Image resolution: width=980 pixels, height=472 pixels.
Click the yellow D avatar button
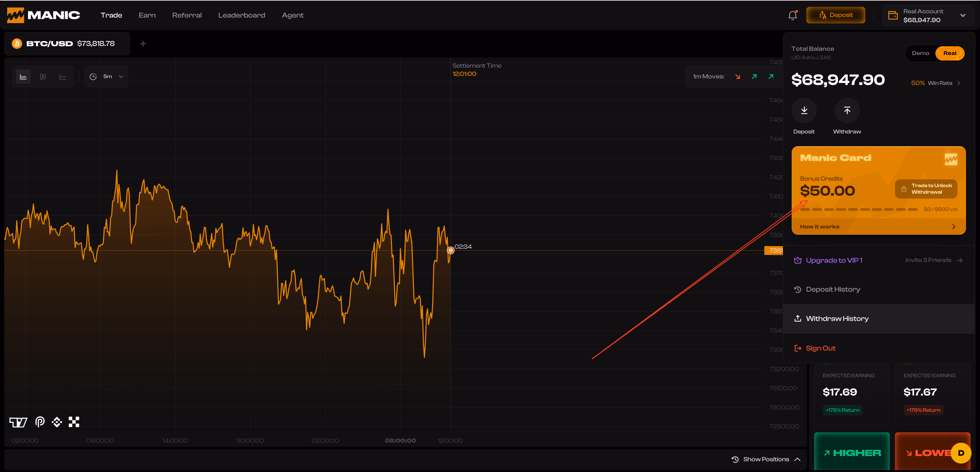point(961,452)
